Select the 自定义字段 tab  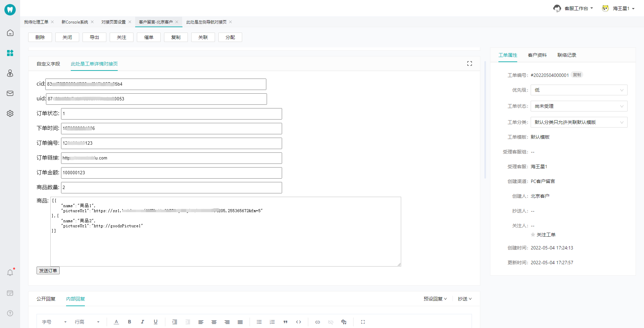coord(48,64)
